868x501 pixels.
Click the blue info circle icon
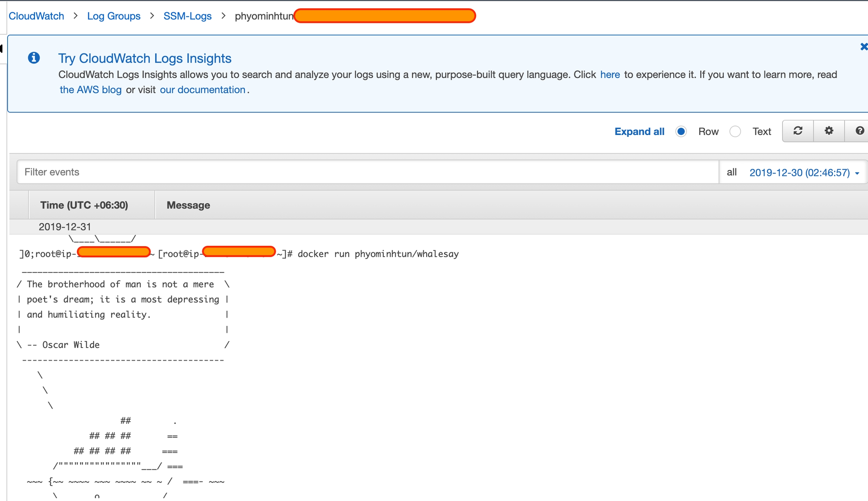(x=34, y=58)
